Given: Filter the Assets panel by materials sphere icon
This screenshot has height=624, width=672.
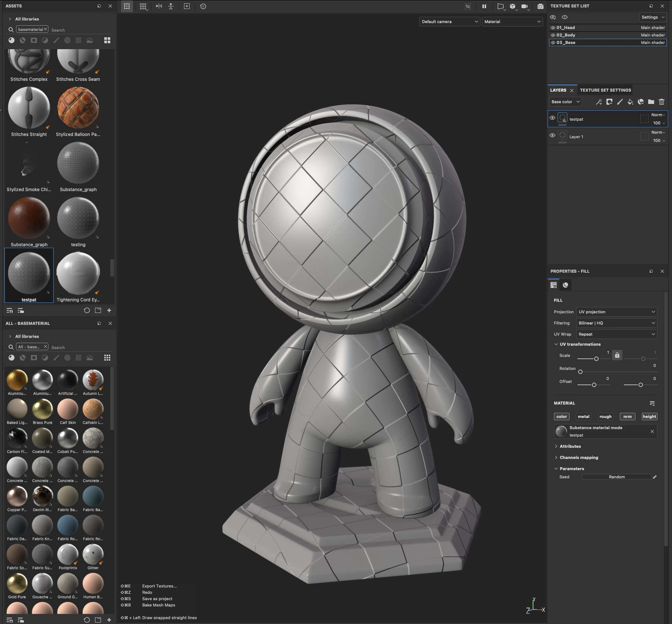Looking at the screenshot, I should [12, 40].
